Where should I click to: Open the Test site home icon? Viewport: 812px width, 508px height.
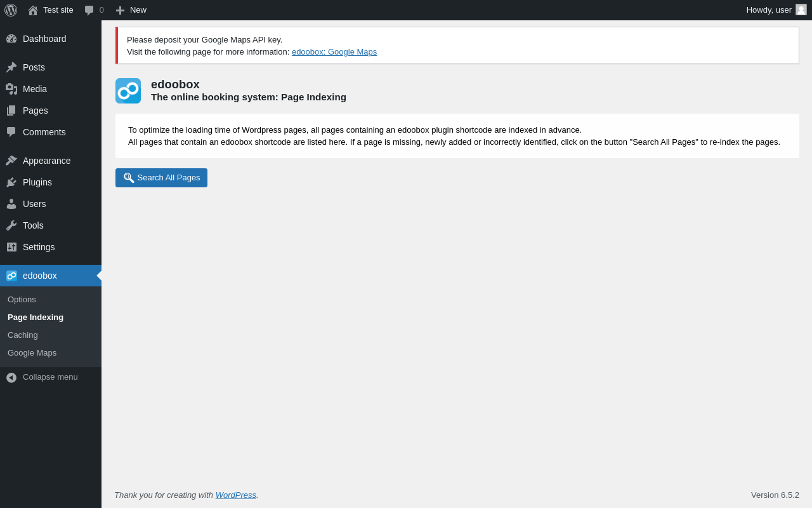(x=33, y=10)
